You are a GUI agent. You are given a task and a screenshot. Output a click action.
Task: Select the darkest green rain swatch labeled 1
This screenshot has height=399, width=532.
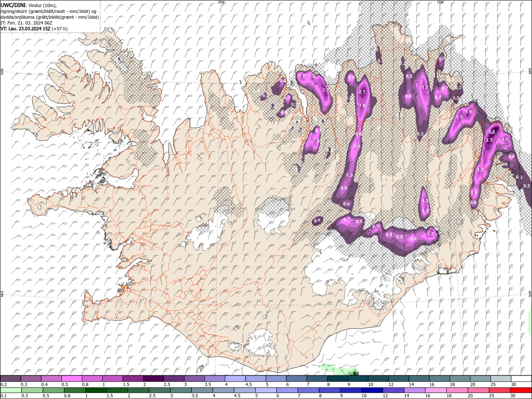(96, 390)
